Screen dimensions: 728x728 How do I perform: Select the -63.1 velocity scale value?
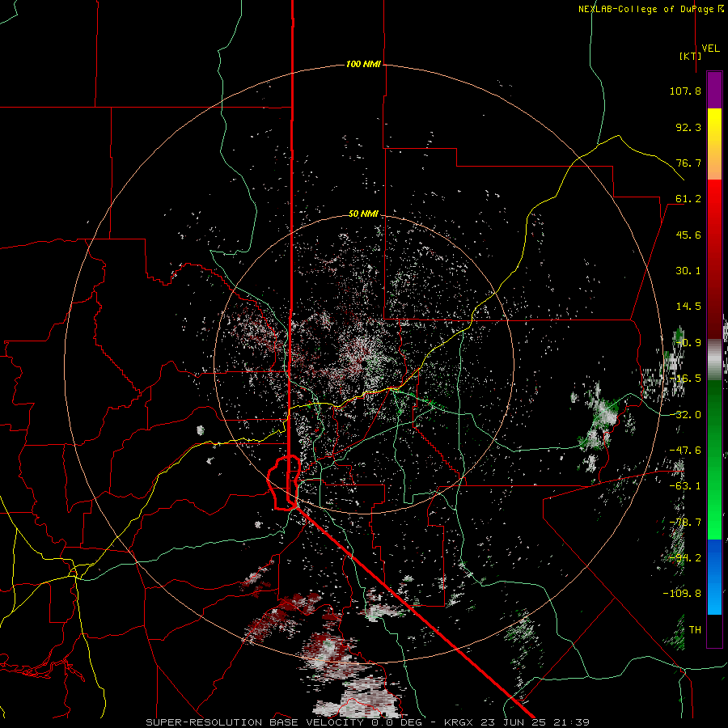(x=685, y=486)
